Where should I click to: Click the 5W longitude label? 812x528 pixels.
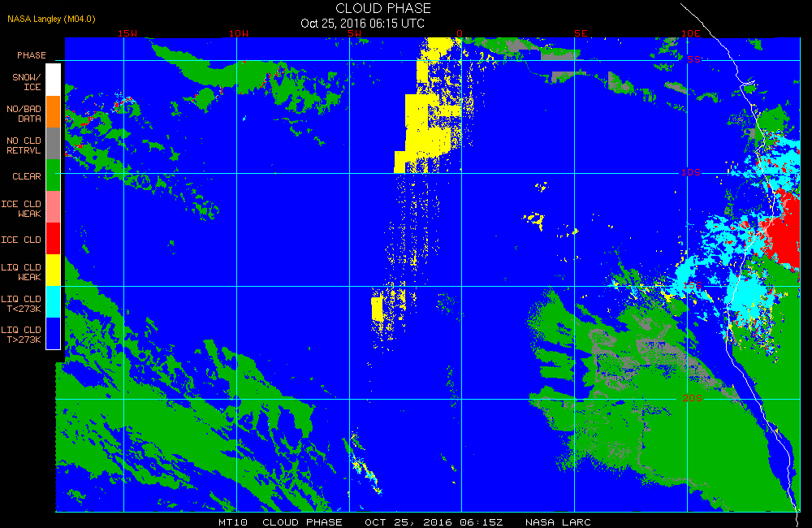[355, 33]
